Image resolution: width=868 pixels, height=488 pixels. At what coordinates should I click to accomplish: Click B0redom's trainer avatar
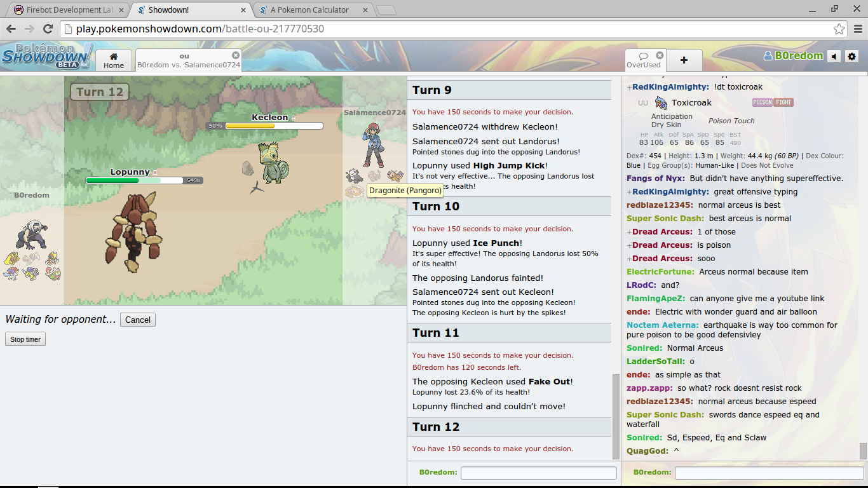point(32,234)
